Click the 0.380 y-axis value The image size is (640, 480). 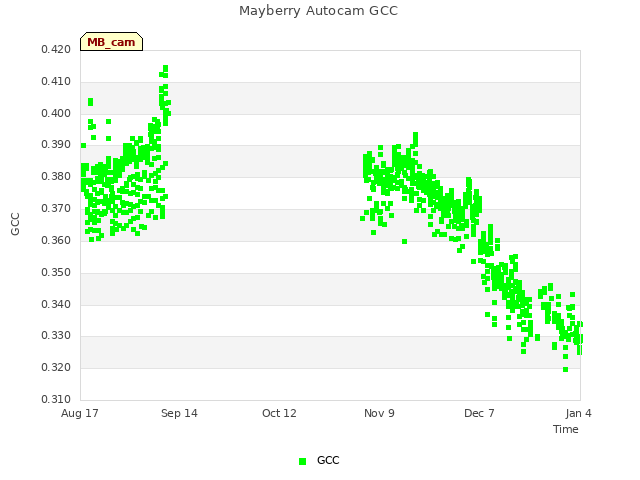point(56,176)
